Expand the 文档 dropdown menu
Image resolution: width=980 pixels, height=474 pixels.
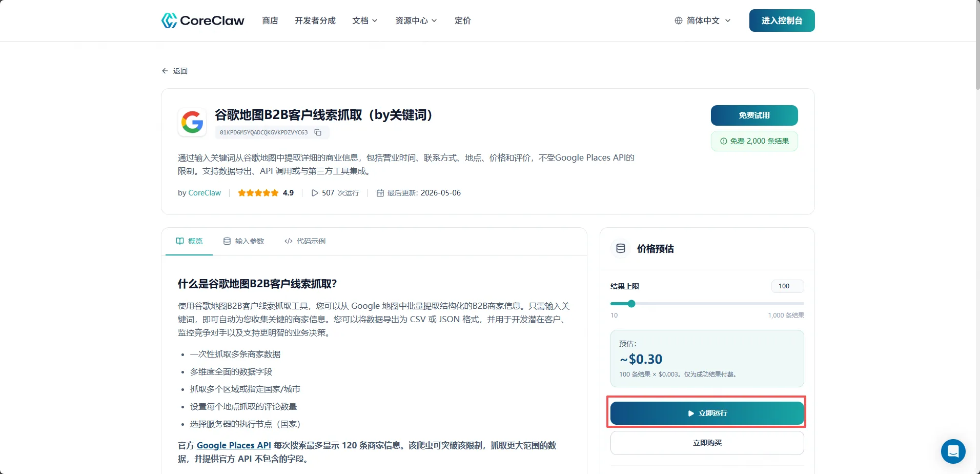[x=365, y=21]
